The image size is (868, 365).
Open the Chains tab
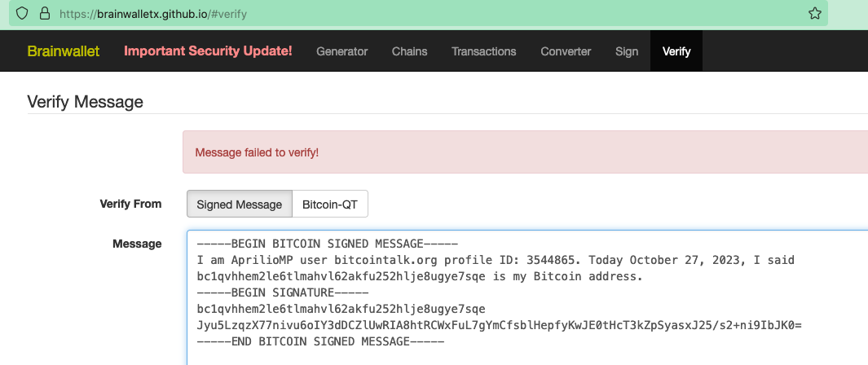pyautogui.click(x=410, y=51)
